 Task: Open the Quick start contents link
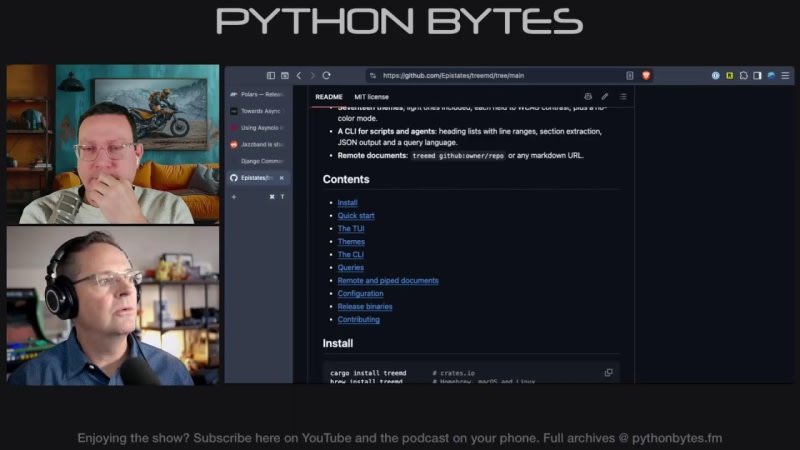(356, 216)
